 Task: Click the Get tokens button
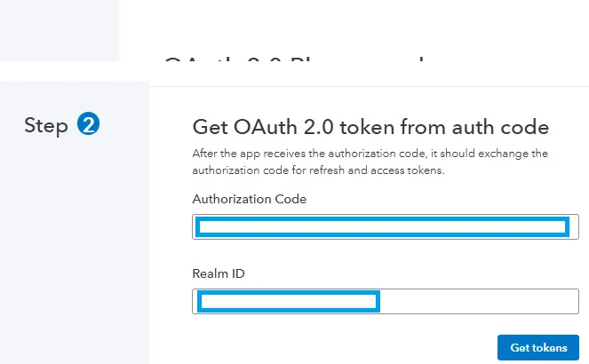pos(538,347)
